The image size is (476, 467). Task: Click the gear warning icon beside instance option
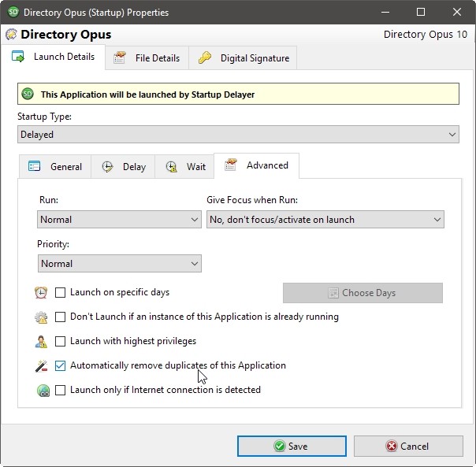(41, 317)
